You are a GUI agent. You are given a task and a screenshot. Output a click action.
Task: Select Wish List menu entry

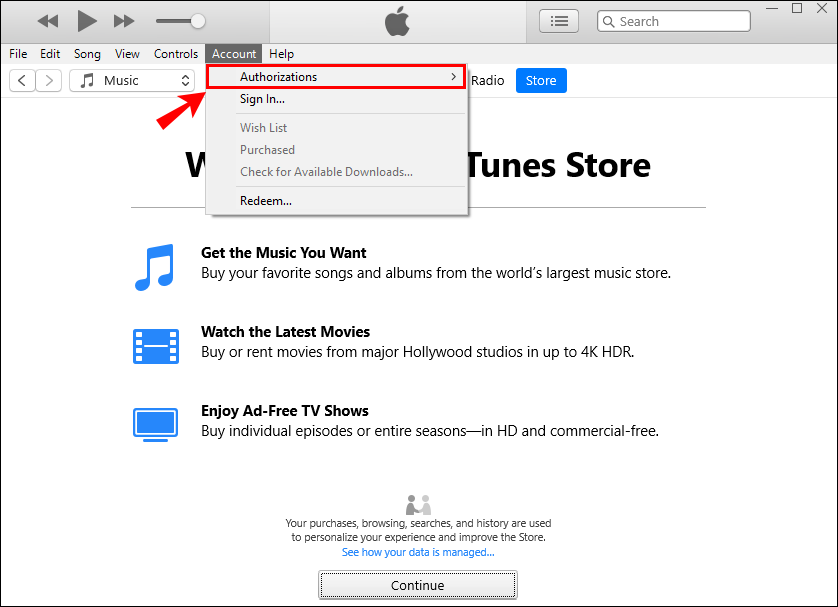coord(336,128)
